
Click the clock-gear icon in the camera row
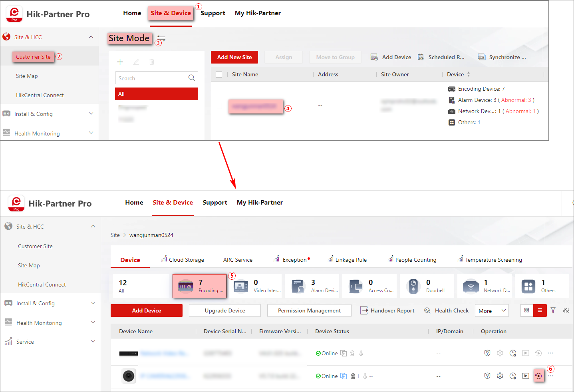(513, 376)
